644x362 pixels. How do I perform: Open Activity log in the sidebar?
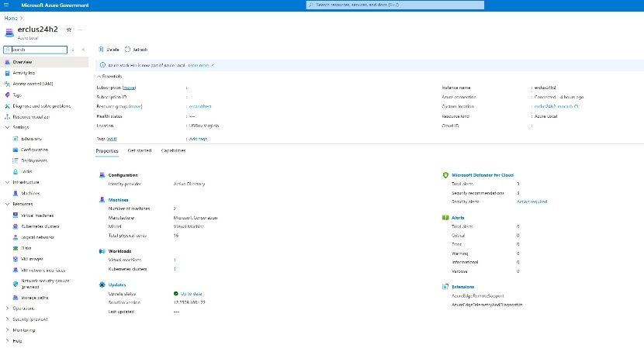pos(24,73)
